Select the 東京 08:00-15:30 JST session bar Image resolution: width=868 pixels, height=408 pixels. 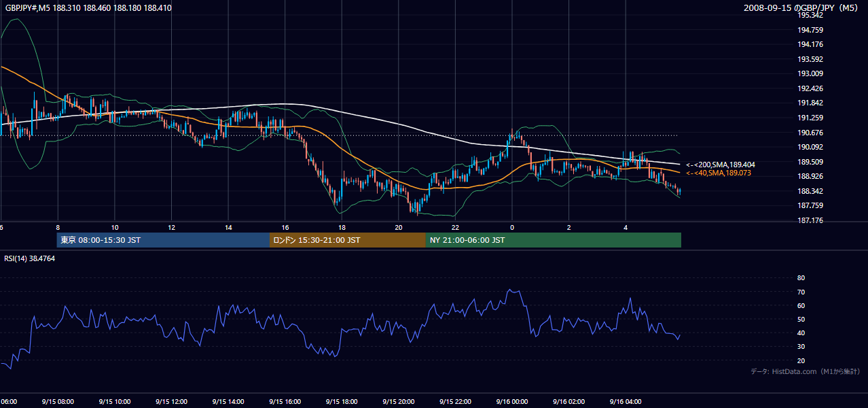point(163,240)
